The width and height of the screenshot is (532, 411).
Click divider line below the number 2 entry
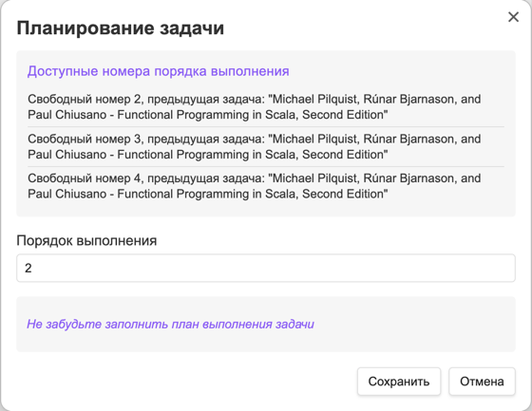pyautogui.click(x=266, y=127)
